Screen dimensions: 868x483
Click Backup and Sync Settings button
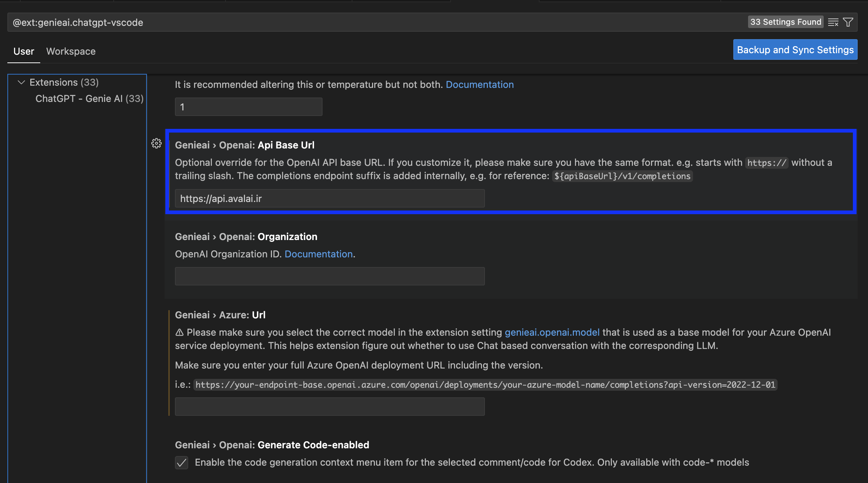pyautogui.click(x=795, y=49)
